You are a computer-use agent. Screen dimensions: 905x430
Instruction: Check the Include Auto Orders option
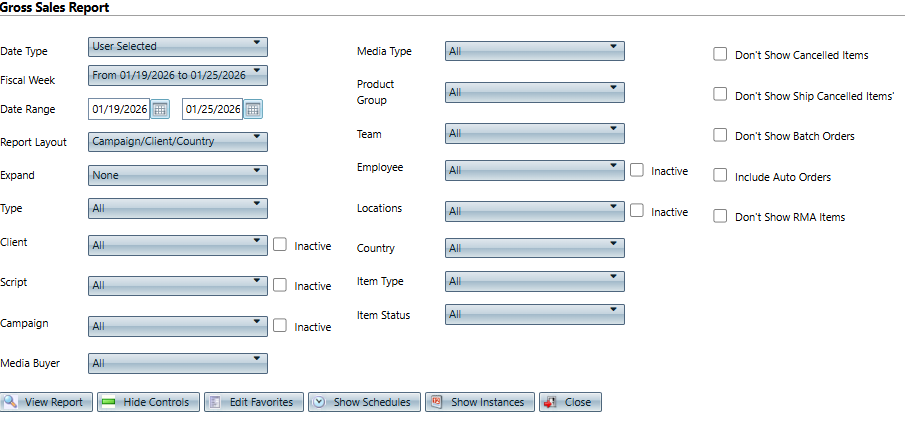coord(720,176)
